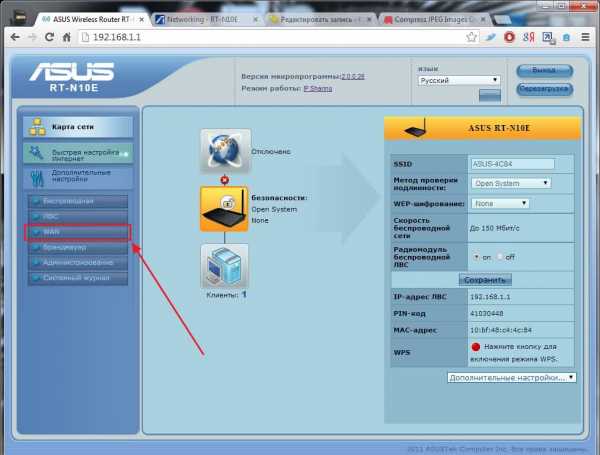Screen dimensions: 600x455
Task: Go back with the browser back arrow
Action: tap(15, 37)
